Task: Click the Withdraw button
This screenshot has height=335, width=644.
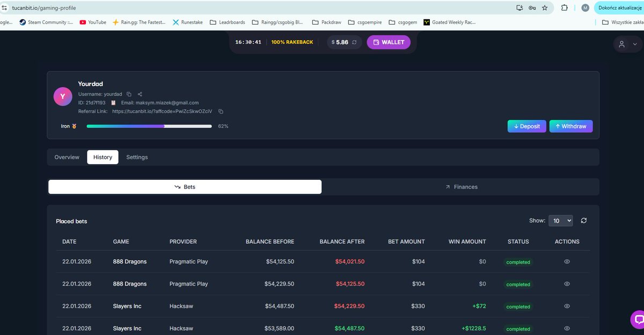Action: click(571, 126)
